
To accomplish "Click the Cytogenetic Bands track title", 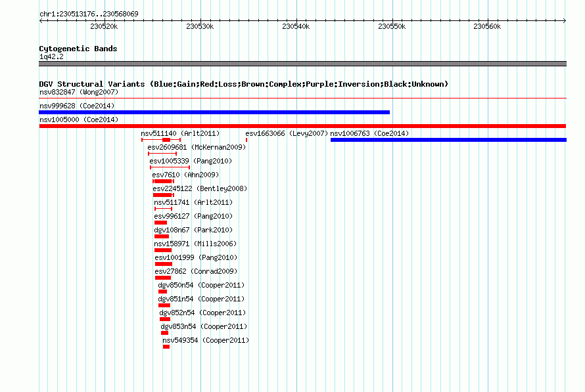I will pyautogui.click(x=78, y=49).
